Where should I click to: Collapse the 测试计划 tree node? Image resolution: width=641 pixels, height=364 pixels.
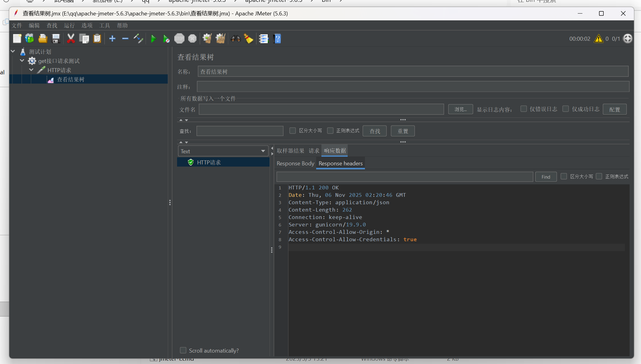pos(13,52)
